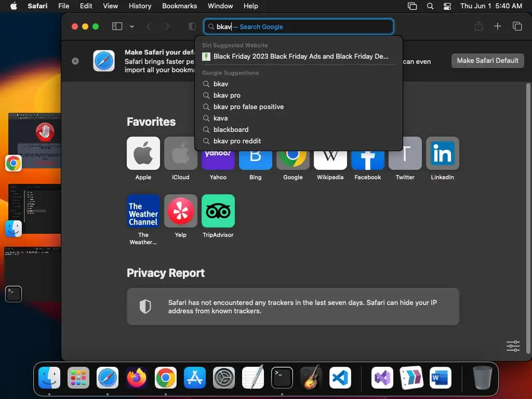Image resolution: width=532 pixels, height=399 pixels.
Task: Choose the 'kava' suggestion
Action: (299, 118)
